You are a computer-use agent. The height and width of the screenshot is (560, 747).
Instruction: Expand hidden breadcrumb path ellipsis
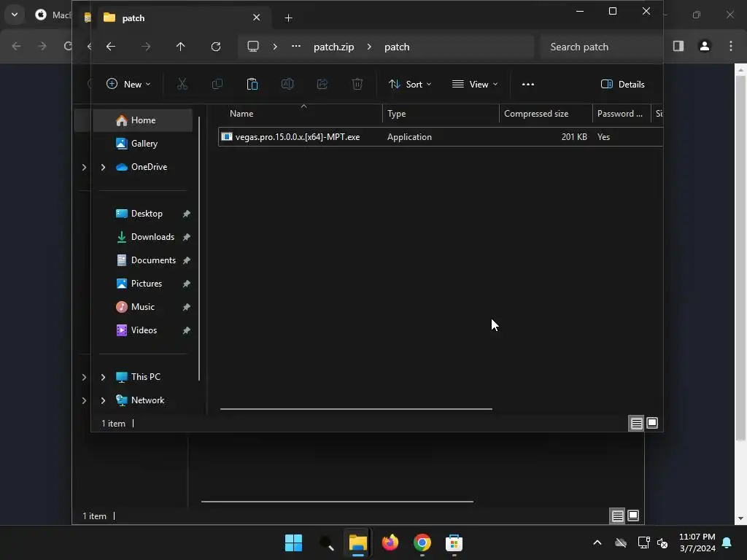[296, 47]
